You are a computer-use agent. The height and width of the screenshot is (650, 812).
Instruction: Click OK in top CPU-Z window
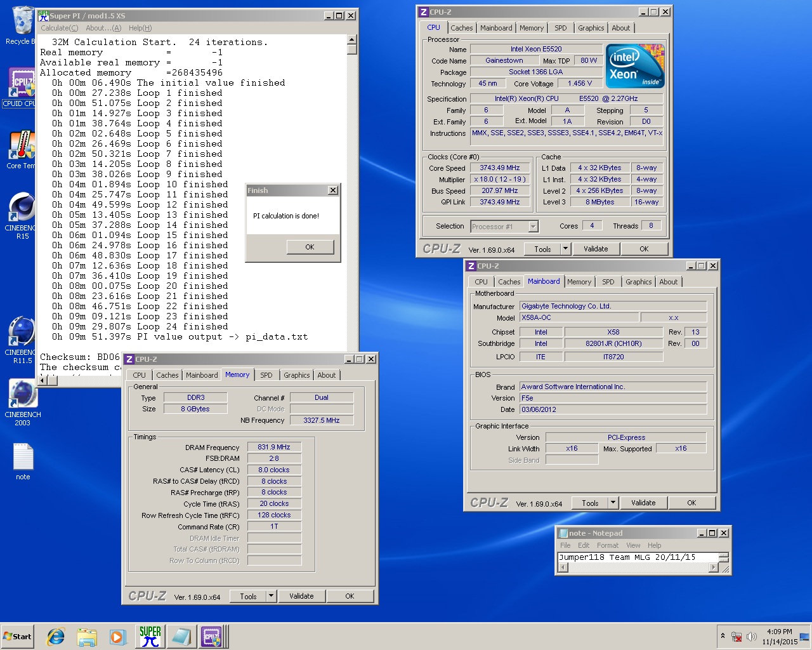tap(644, 249)
